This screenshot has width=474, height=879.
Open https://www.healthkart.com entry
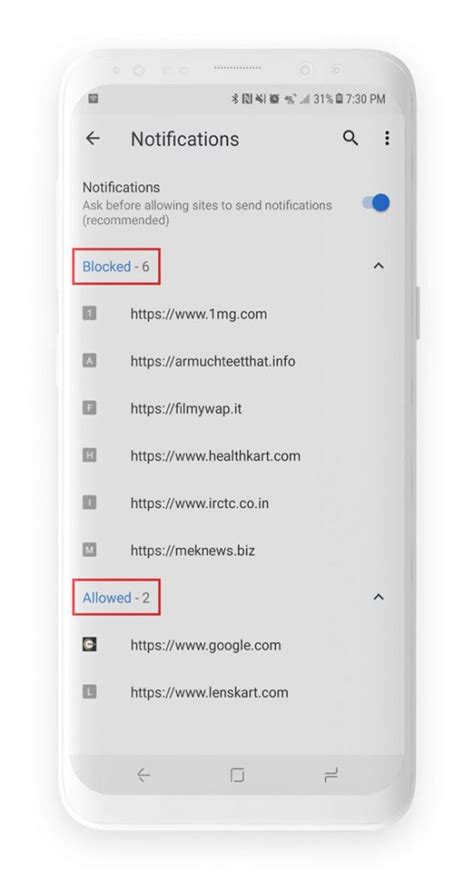click(237, 456)
